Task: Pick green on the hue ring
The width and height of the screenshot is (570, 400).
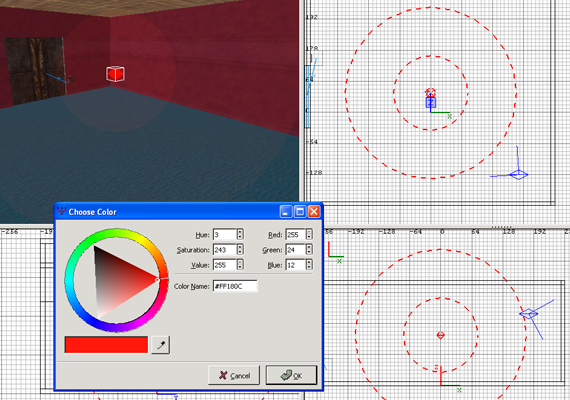Action: click(93, 238)
